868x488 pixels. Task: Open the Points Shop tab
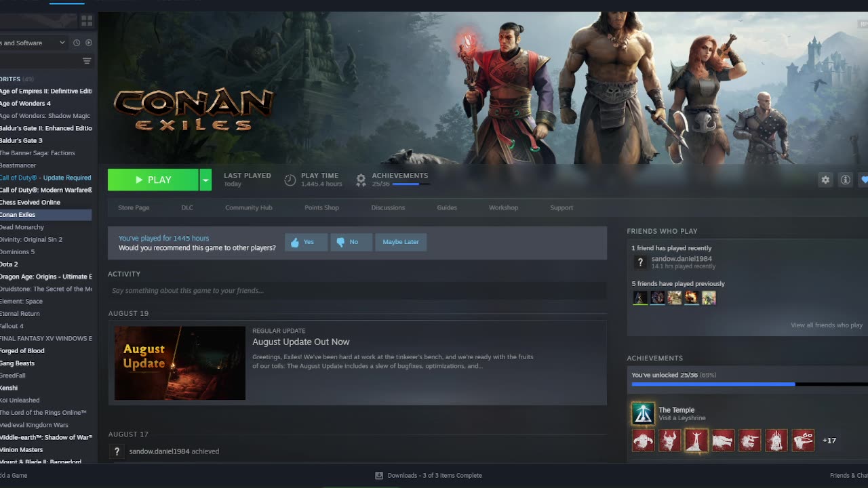tap(321, 207)
